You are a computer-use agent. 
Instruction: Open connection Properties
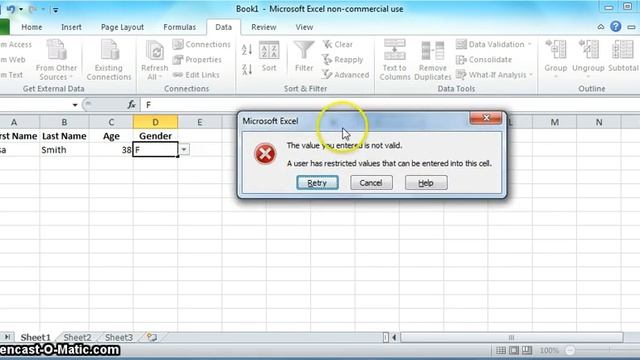click(x=197, y=60)
